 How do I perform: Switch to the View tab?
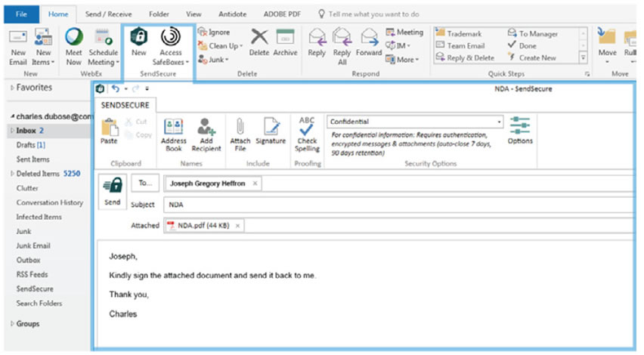[194, 14]
